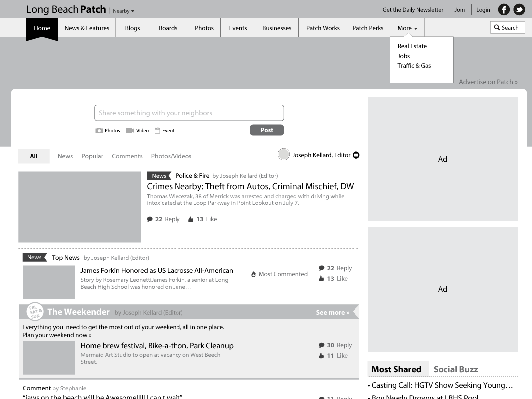
Task: Open James Forkin Honored headline
Action: click(157, 271)
